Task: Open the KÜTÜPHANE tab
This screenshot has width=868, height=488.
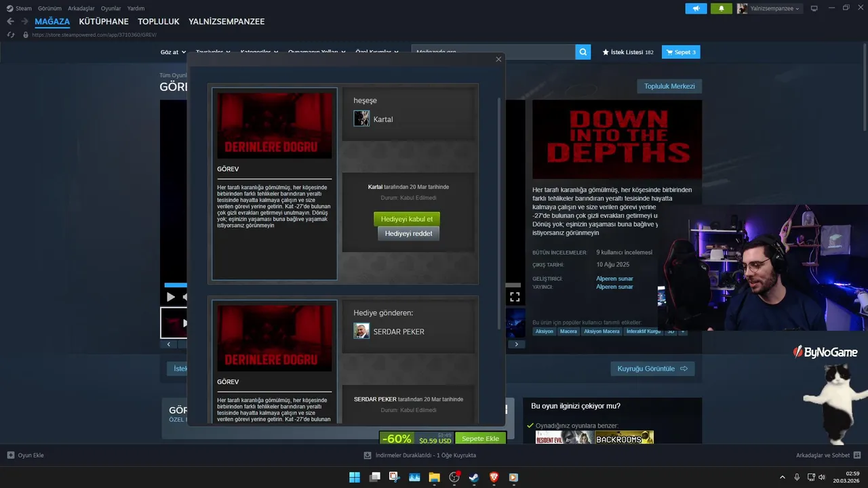Action: pos(104,22)
